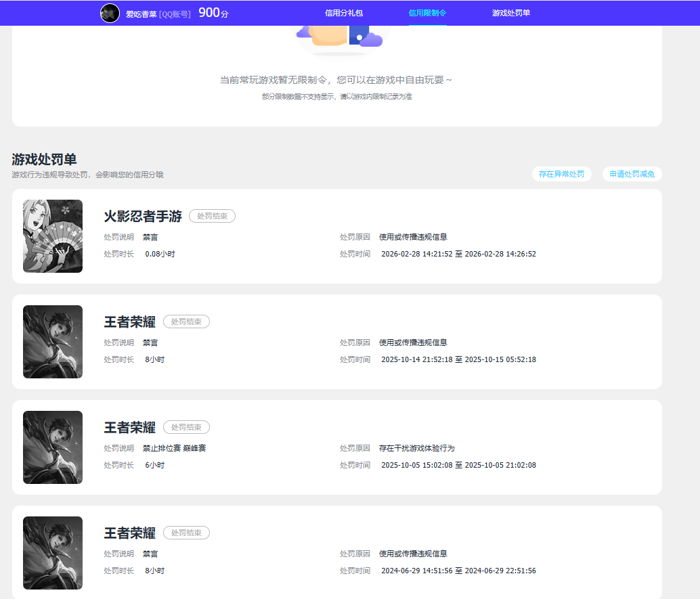
Task: Click 处罚结束 badge on the 2024-06-29 record
Action: point(186,533)
